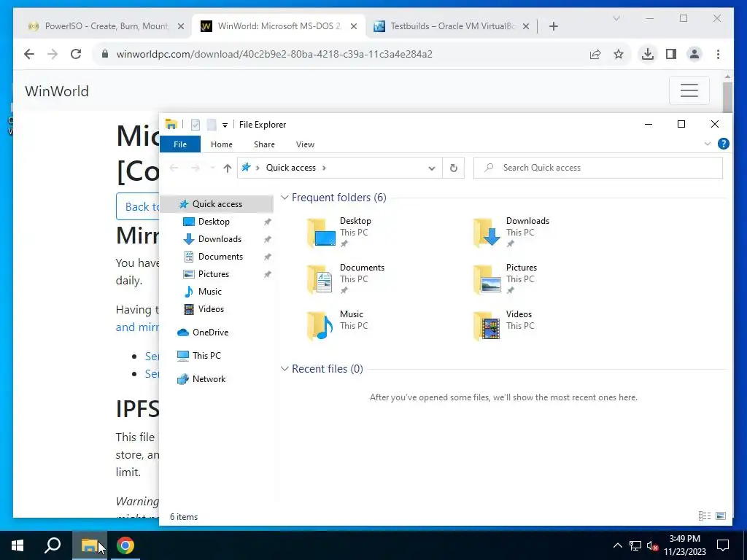Expand the ribbon using the chevron
Viewport: 747px width, 560px height.
(708, 144)
